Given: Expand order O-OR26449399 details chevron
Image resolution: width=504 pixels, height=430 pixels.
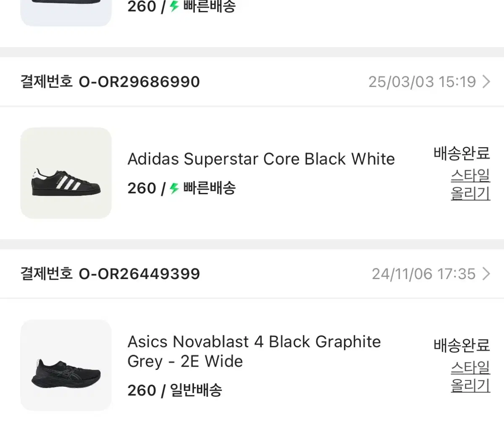Looking at the screenshot, I should [486, 274].
